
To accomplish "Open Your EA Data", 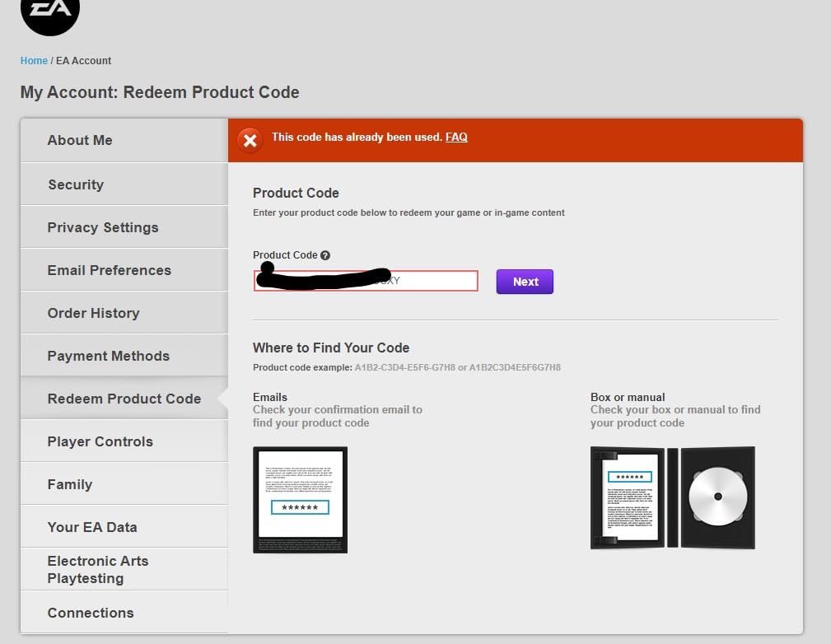I will tap(124, 527).
